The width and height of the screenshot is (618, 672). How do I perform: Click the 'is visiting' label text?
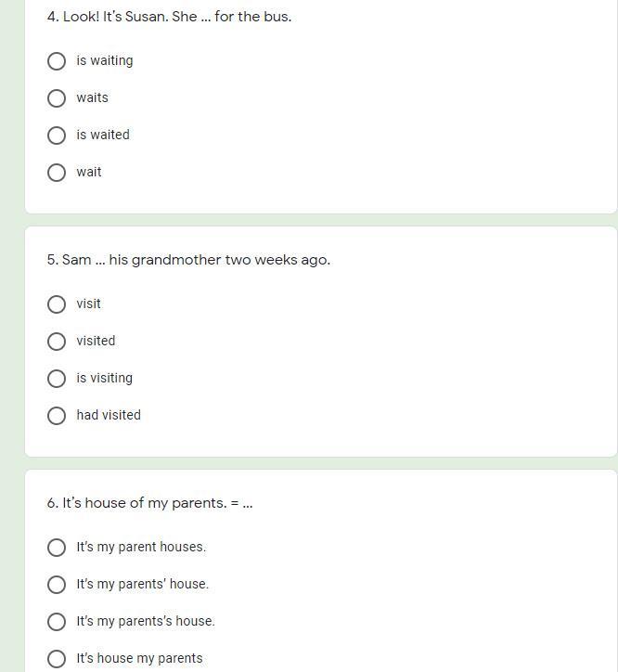(x=105, y=379)
